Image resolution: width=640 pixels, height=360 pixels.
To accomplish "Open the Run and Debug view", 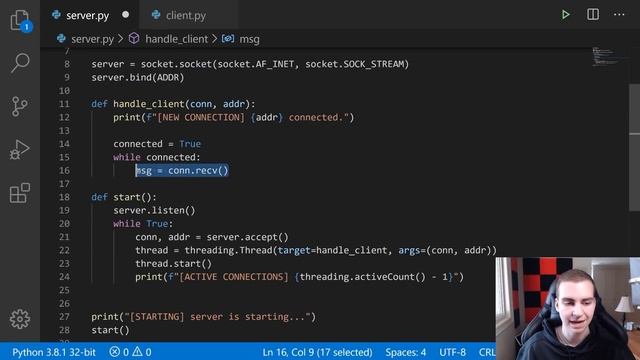I will click(x=20, y=150).
